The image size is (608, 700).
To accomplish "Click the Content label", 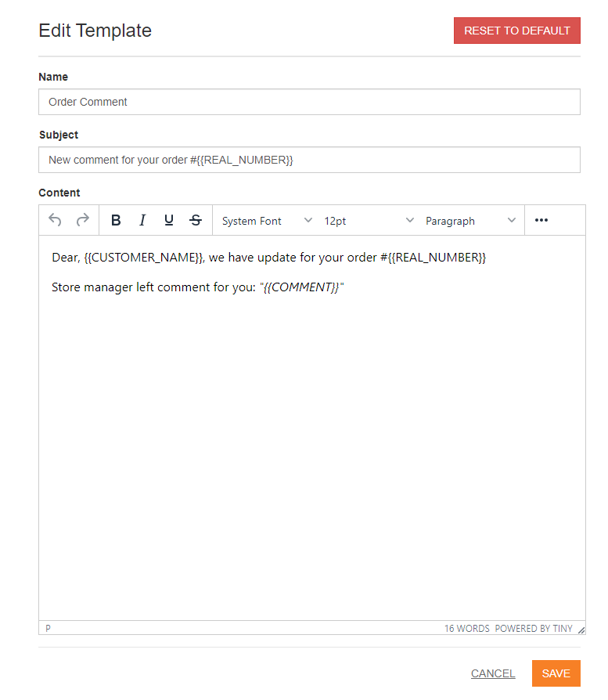I will click(59, 193).
